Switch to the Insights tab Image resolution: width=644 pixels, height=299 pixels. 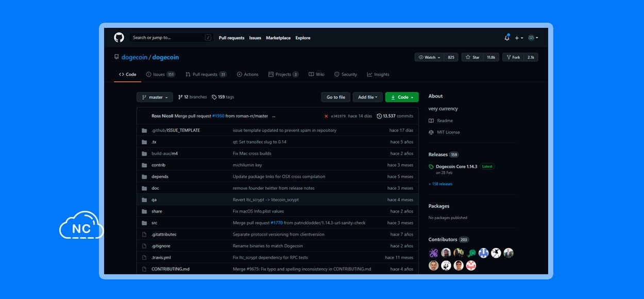pos(378,74)
